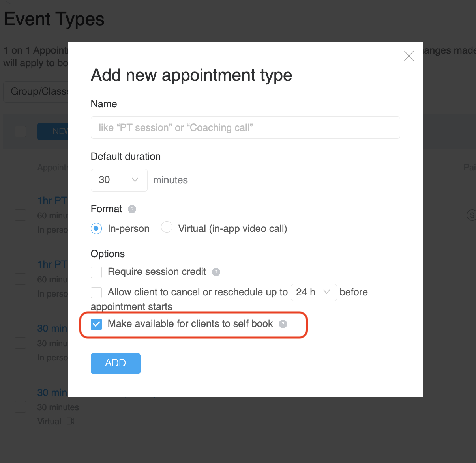Click the dollar paid icon in first row
Viewport: 476px width, 463px height.
471,215
